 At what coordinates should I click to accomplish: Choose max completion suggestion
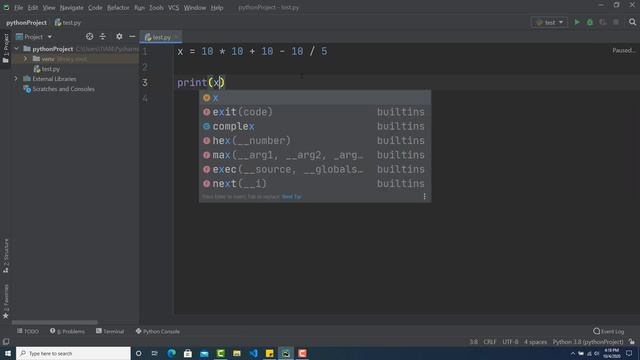(315, 155)
